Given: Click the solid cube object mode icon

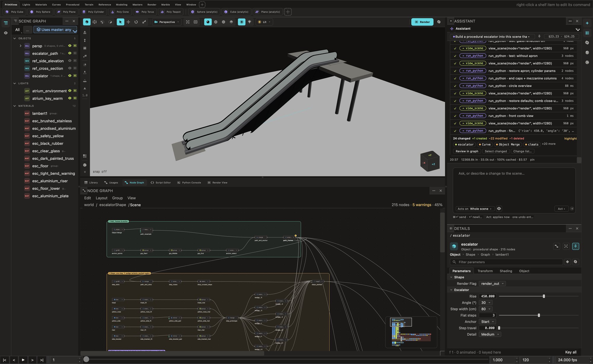Looking at the screenshot, I should [87, 22].
